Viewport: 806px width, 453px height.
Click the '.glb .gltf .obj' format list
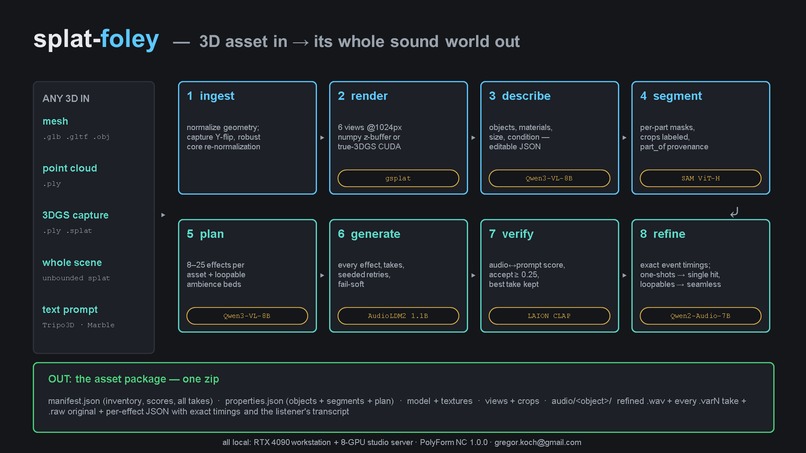point(76,137)
